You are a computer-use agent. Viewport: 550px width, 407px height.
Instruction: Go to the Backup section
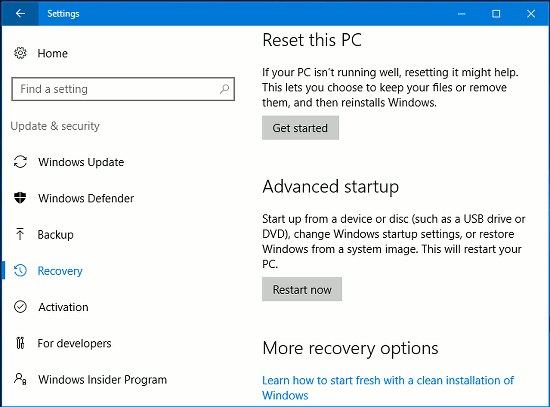coord(55,235)
